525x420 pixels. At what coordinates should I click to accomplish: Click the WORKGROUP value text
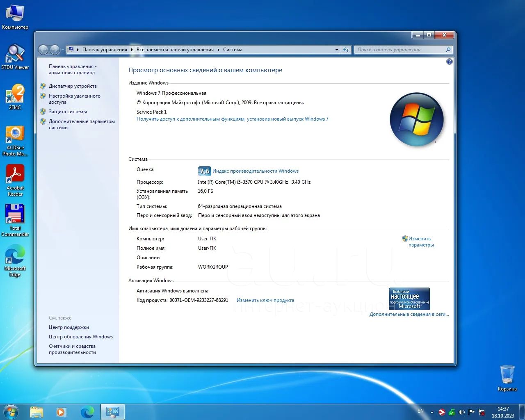[x=213, y=267]
